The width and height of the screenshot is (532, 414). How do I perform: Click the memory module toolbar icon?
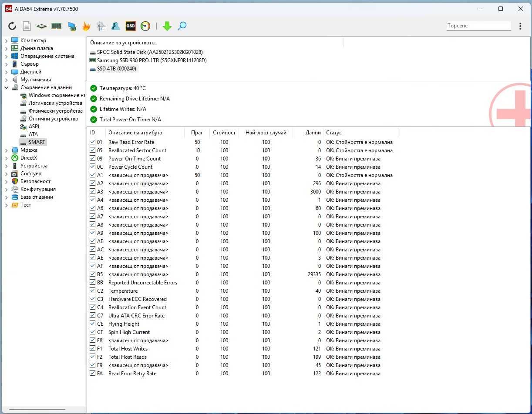click(56, 26)
